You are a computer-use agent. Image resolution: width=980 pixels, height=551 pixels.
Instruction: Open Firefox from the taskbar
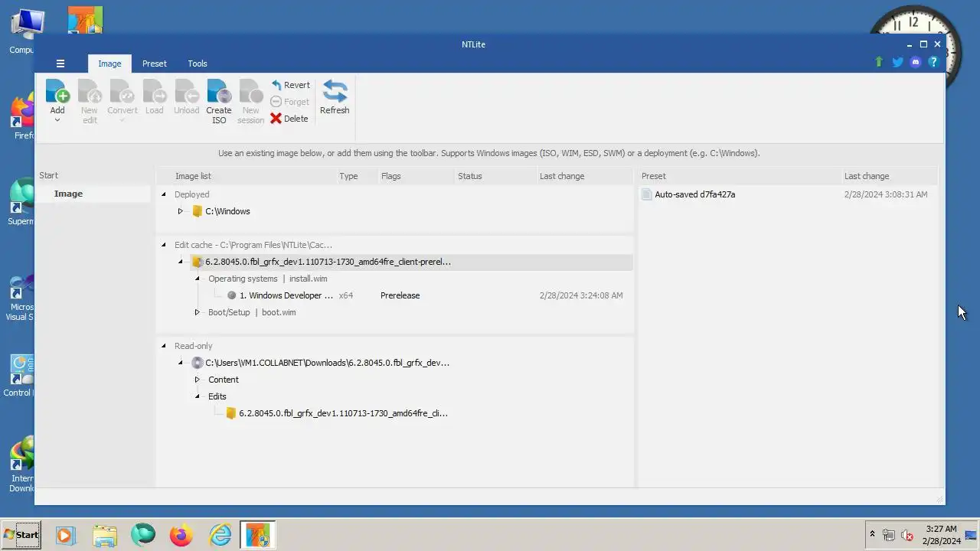(x=181, y=535)
